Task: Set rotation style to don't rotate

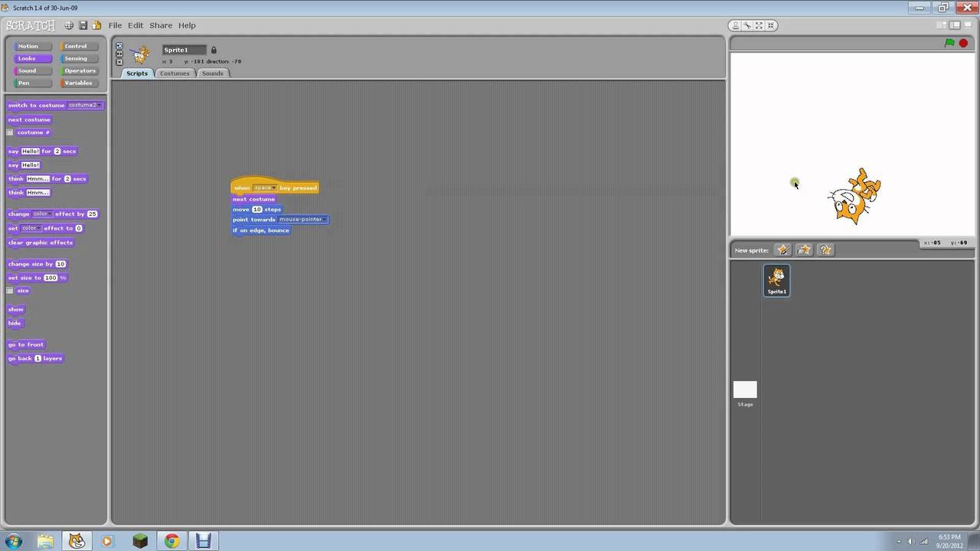Action: pyautogui.click(x=119, y=61)
